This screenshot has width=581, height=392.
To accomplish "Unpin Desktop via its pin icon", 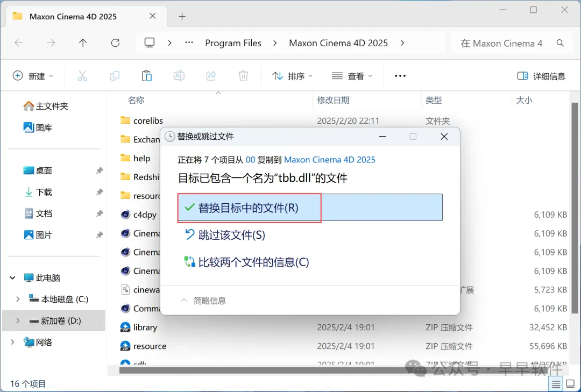I will [100, 170].
